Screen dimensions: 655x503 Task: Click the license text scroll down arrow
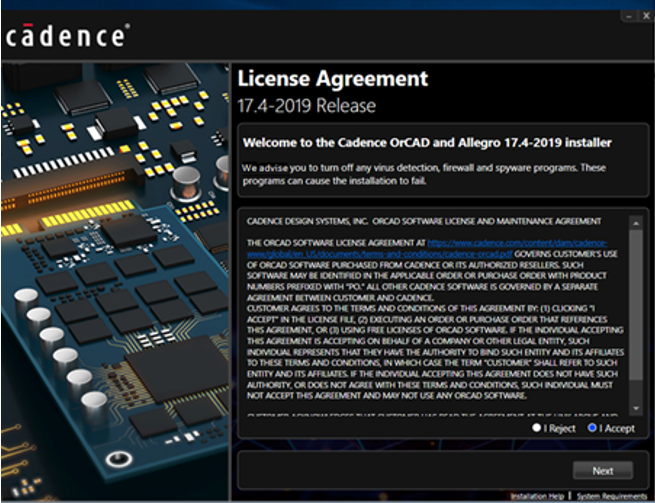[x=636, y=408]
